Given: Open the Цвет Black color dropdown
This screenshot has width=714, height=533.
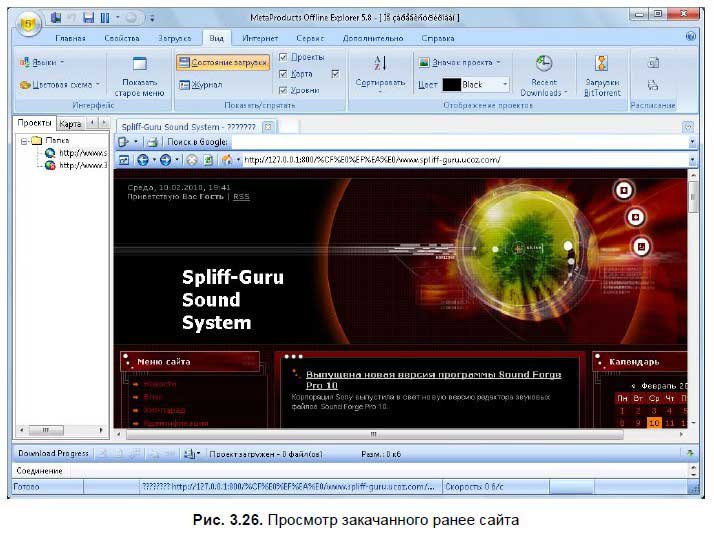Looking at the screenshot, I should click(505, 85).
